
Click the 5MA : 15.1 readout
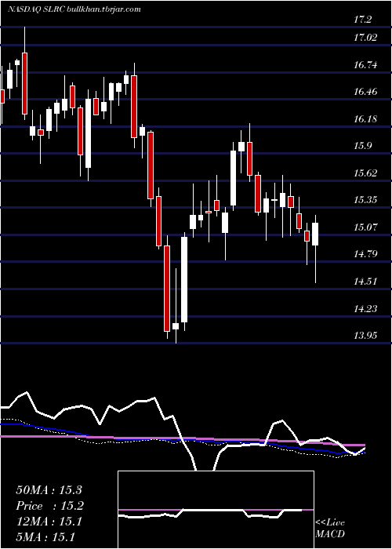point(45,537)
